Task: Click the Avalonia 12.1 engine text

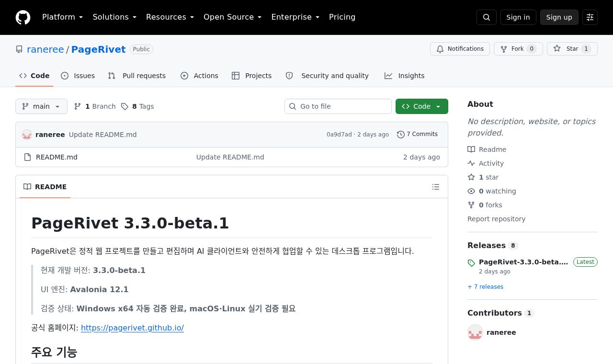Action: pyautogui.click(x=99, y=289)
